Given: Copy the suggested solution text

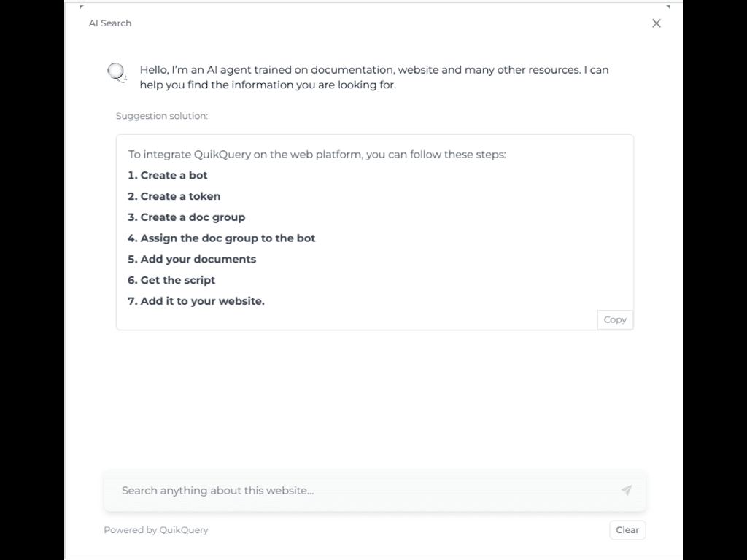Looking at the screenshot, I should point(615,319).
